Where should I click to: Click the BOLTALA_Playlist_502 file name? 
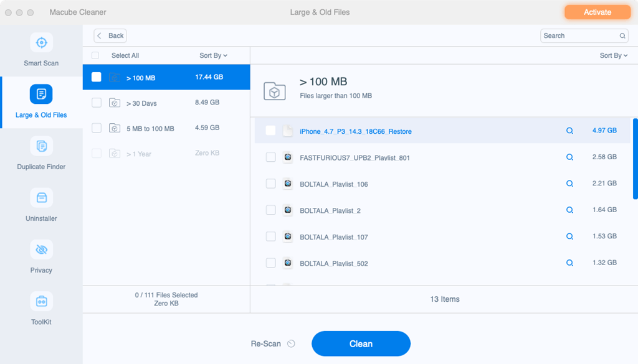(334, 263)
